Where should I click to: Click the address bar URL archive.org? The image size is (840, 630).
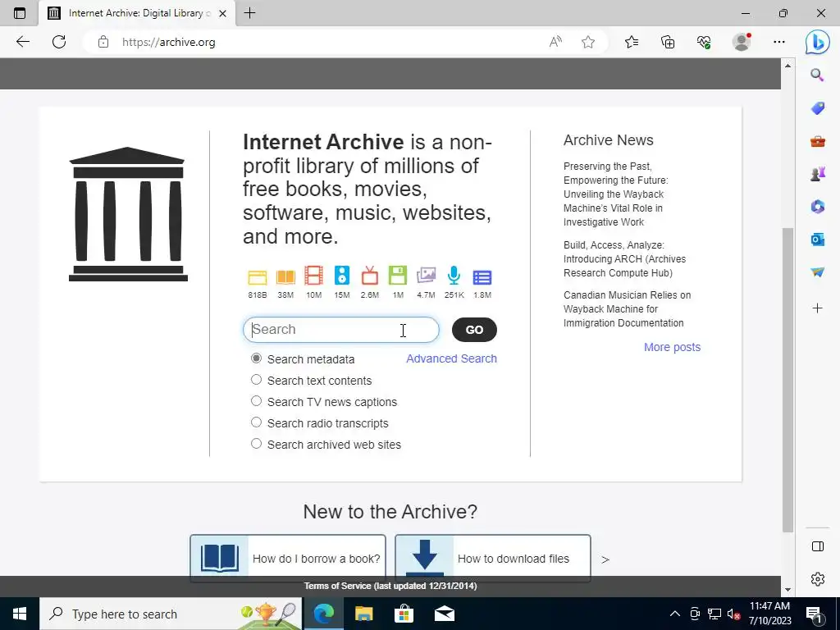point(169,43)
